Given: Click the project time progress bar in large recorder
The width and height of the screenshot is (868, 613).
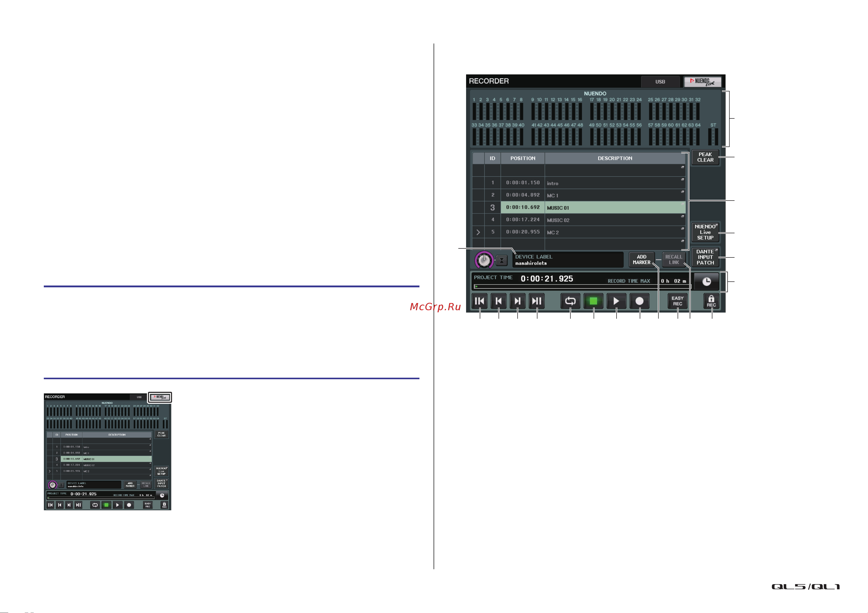Looking at the screenshot, I should 582,287.
